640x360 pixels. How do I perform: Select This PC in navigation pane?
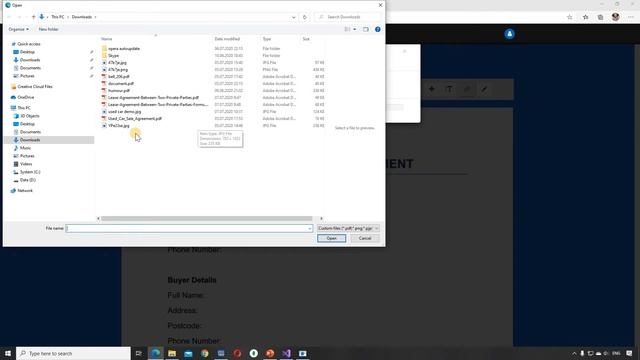(x=24, y=108)
